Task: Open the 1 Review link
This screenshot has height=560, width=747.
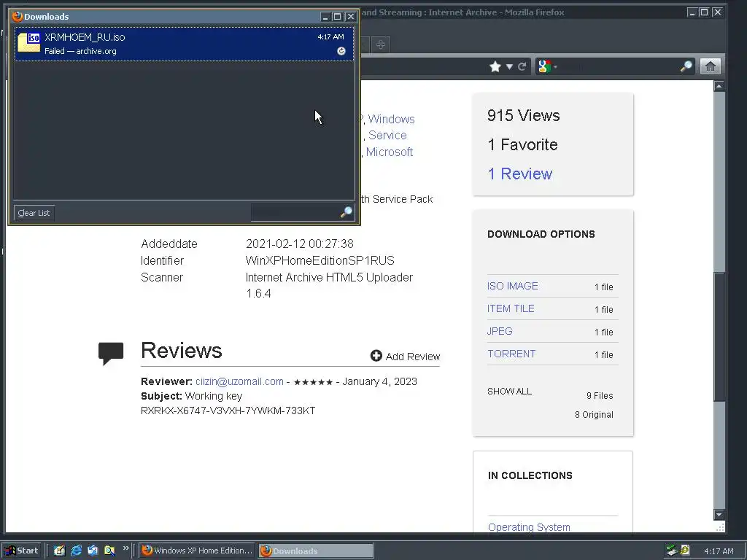Action: [x=519, y=174]
